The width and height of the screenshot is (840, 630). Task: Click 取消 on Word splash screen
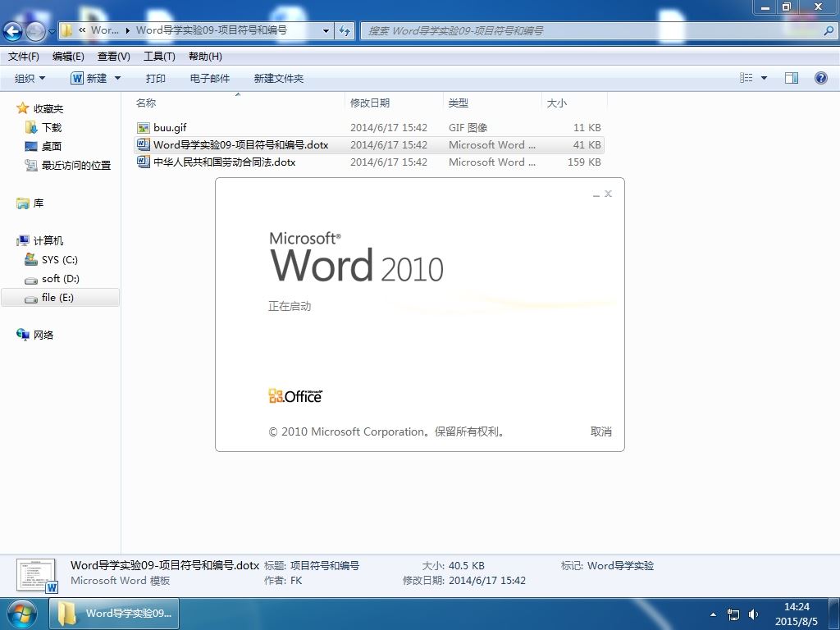600,431
